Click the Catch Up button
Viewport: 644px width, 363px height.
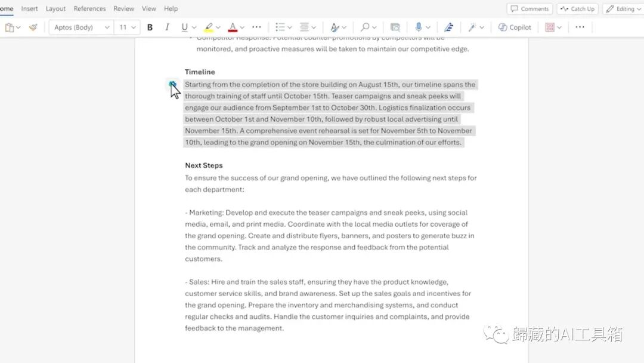[x=577, y=8]
